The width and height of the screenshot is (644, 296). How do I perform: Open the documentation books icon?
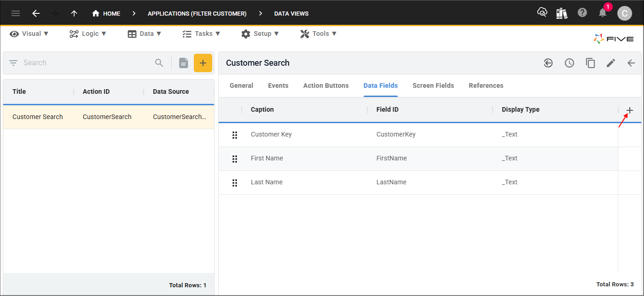(x=562, y=13)
